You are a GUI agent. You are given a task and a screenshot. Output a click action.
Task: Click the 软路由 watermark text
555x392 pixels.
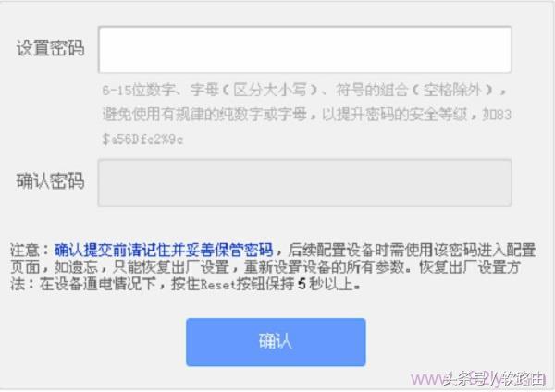524,379
